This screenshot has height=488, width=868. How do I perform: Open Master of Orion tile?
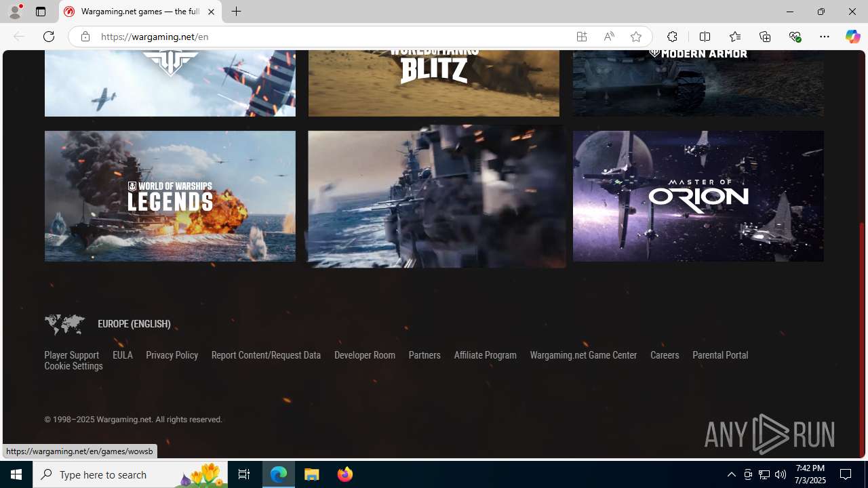click(x=698, y=196)
